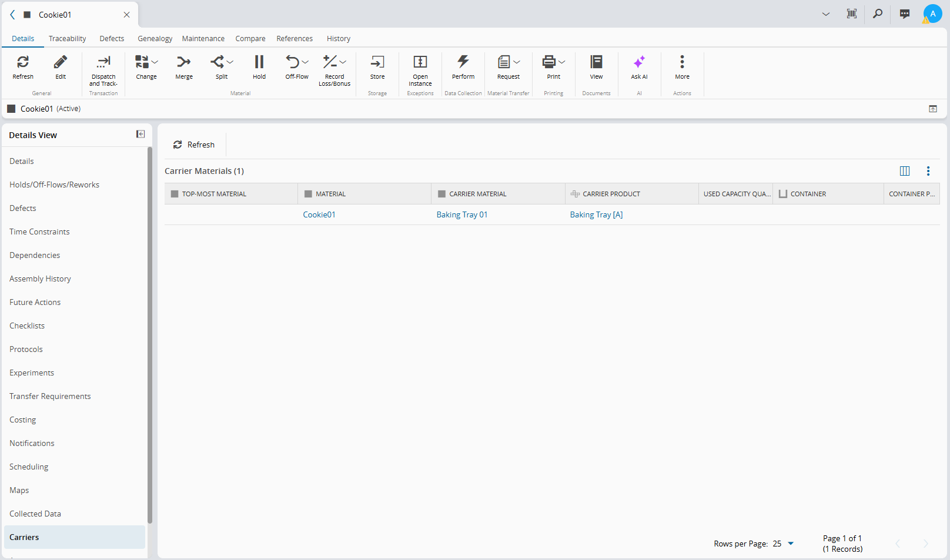Open the barcode scanner icon in top bar

tap(851, 14)
